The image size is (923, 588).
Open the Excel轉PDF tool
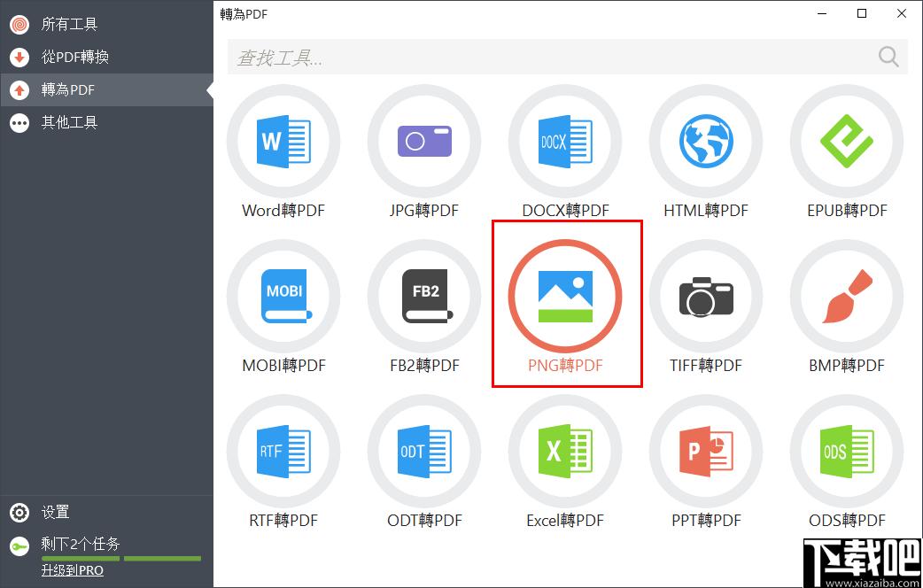point(565,452)
